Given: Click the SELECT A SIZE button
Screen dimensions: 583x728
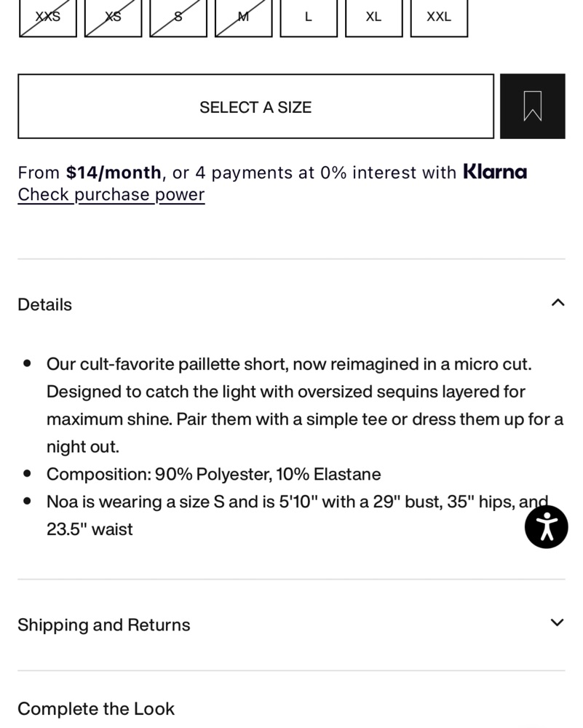Looking at the screenshot, I should pyautogui.click(x=255, y=106).
